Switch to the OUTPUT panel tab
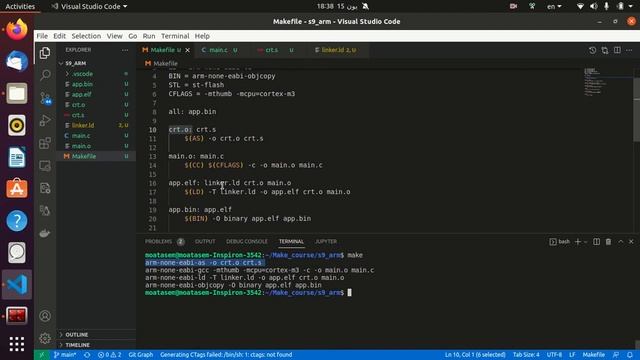The height and width of the screenshot is (360, 640). click(x=205, y=242)
